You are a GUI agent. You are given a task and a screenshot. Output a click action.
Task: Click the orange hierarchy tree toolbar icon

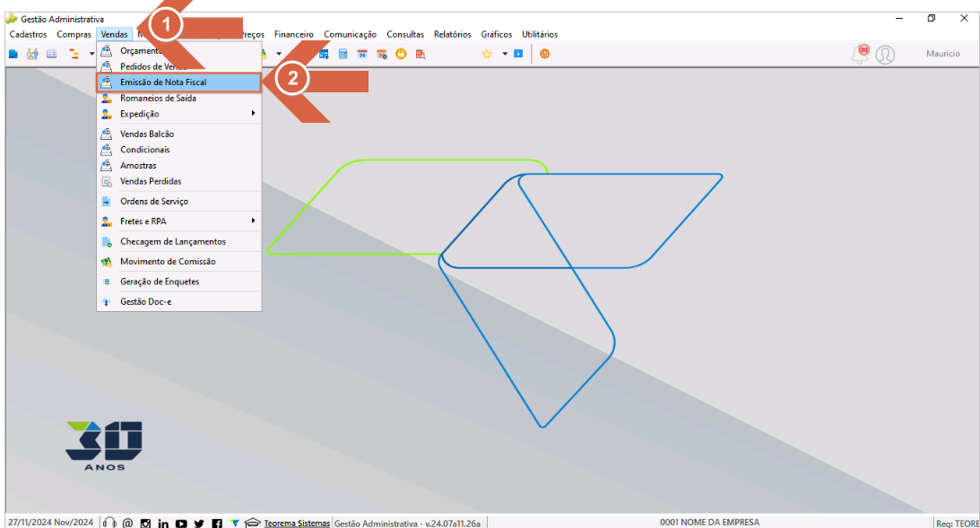tap(74, 54)
